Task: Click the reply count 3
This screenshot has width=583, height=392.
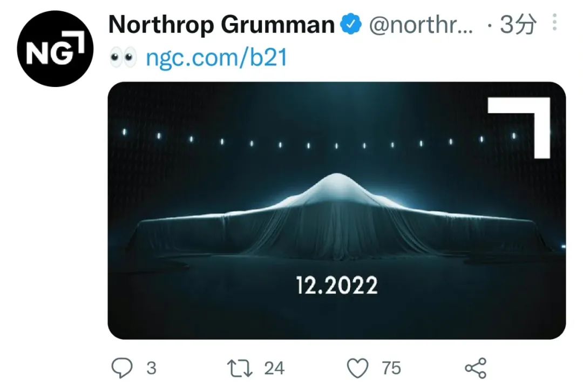Action: coord(151,368)
